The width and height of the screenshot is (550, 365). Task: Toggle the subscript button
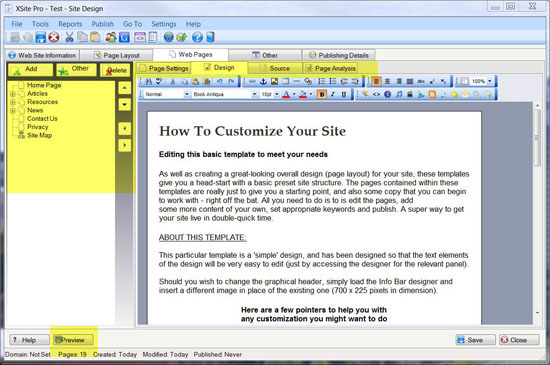pyautogui.click(x=443, y=82)
